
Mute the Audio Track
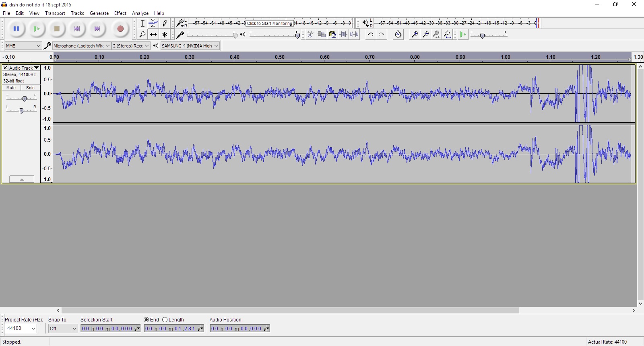(11, 88)
